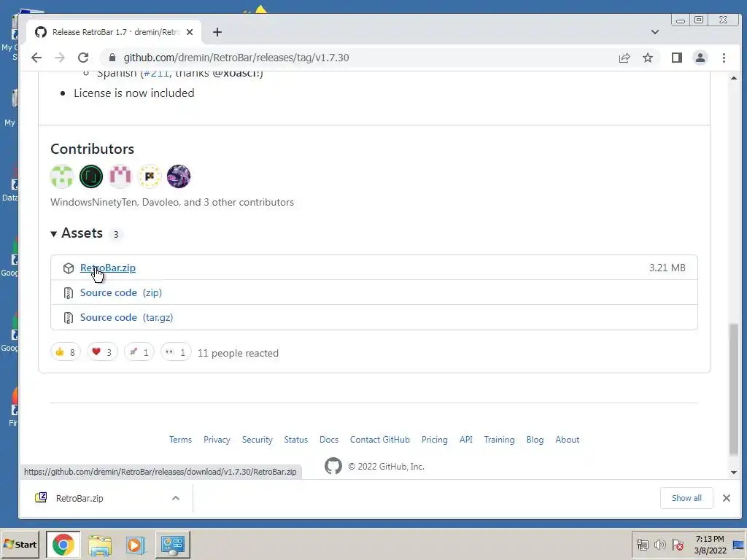View the second contributor avatar, dark green circle
Screen dimensions: 747x560
point(91,176)
